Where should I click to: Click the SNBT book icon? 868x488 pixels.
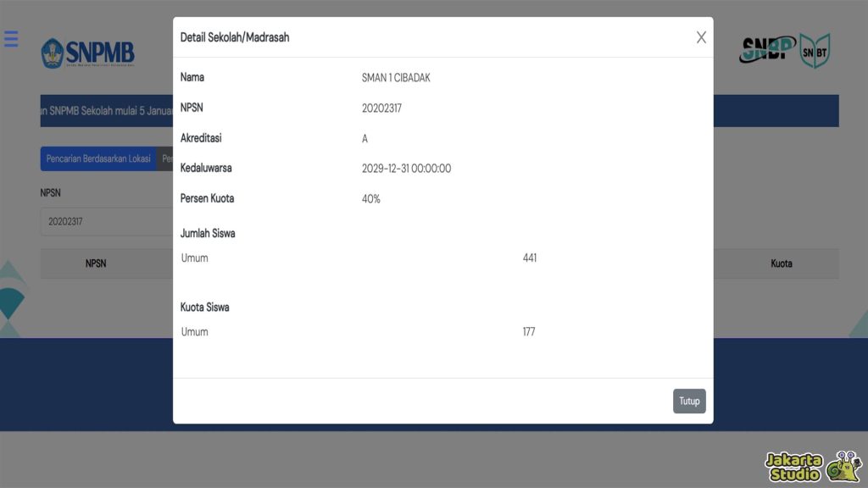(x=814, y=51)
